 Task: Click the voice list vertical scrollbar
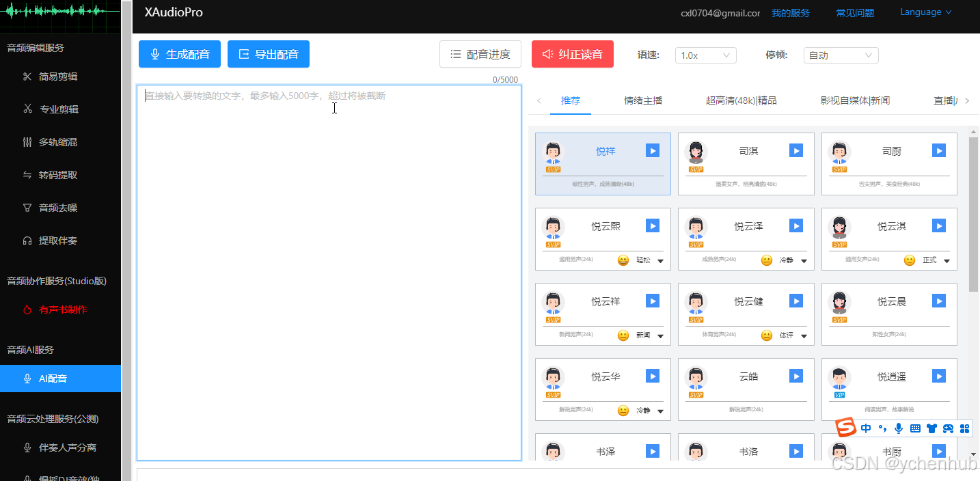[973, 214]
